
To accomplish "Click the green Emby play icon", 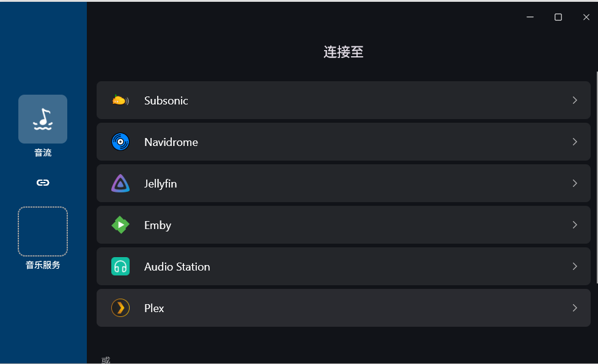I will (x=120, y=225).
